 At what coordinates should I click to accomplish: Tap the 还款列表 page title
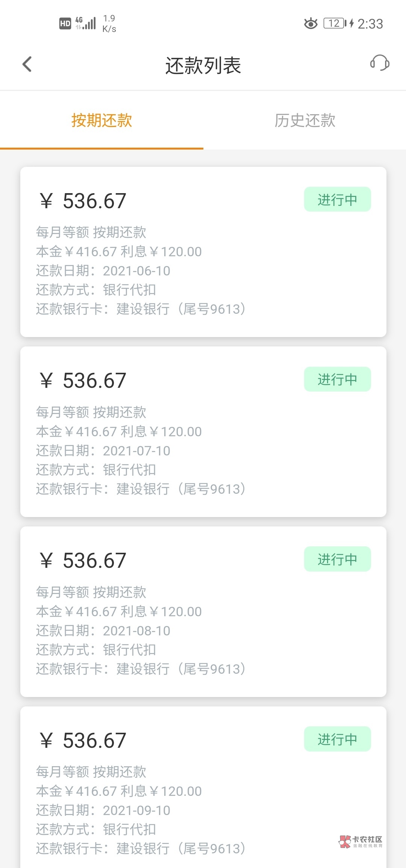[203, 65]
